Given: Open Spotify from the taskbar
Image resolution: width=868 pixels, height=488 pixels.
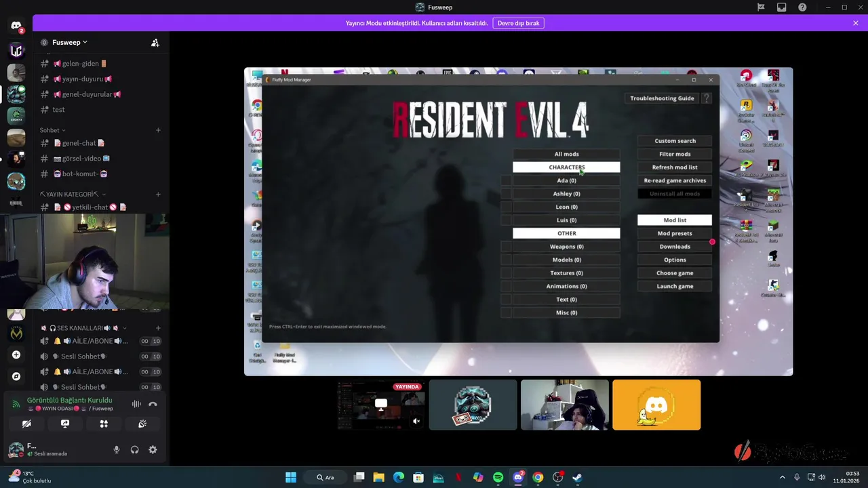Looking at the screenshot, I should point(498,477).
